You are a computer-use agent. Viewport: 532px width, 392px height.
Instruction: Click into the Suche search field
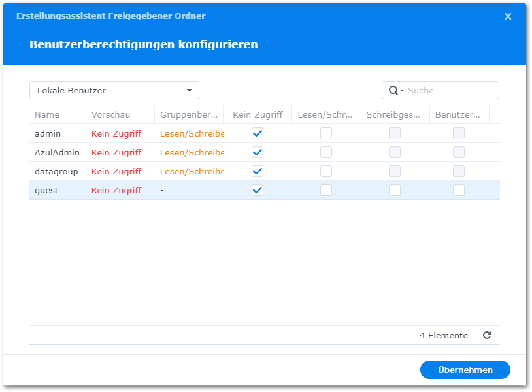(451, 90)
